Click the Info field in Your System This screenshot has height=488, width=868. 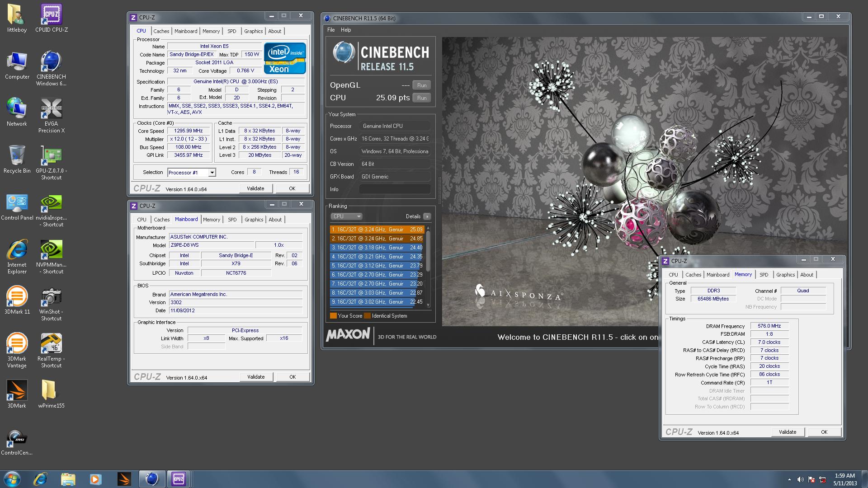tap(395, 189)
